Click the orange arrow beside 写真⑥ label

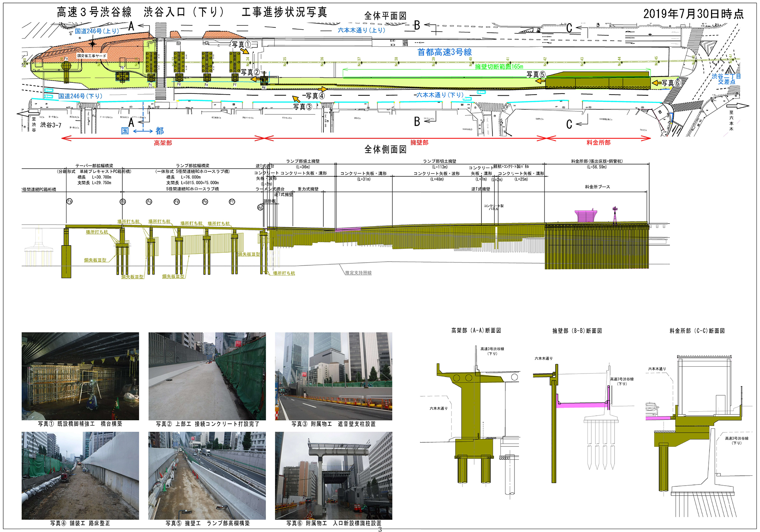[x=656, y=82]
